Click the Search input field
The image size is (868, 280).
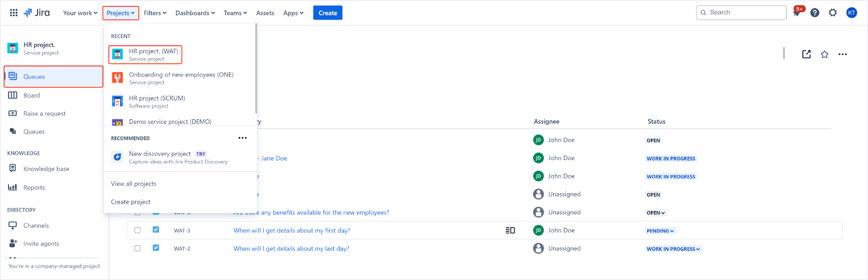741,12
